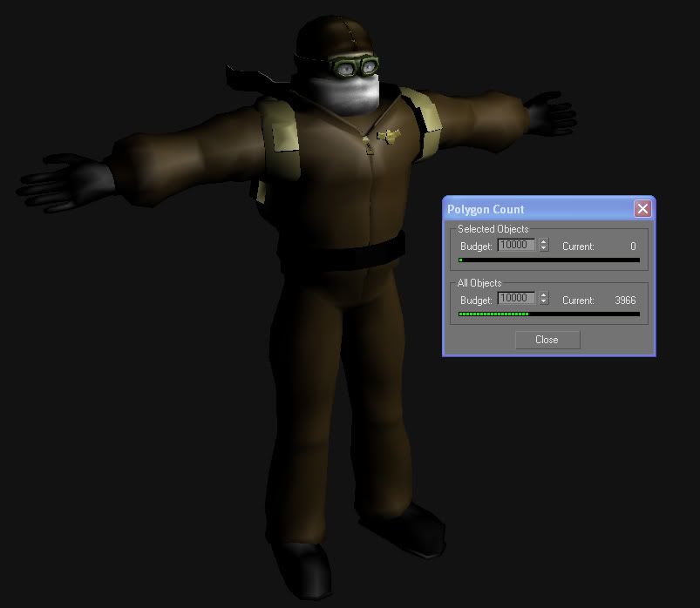The height and width of the screenshot is (608, 700).
Task: Close the Polygon Count dialog with the X
Action: coord(642,209)
